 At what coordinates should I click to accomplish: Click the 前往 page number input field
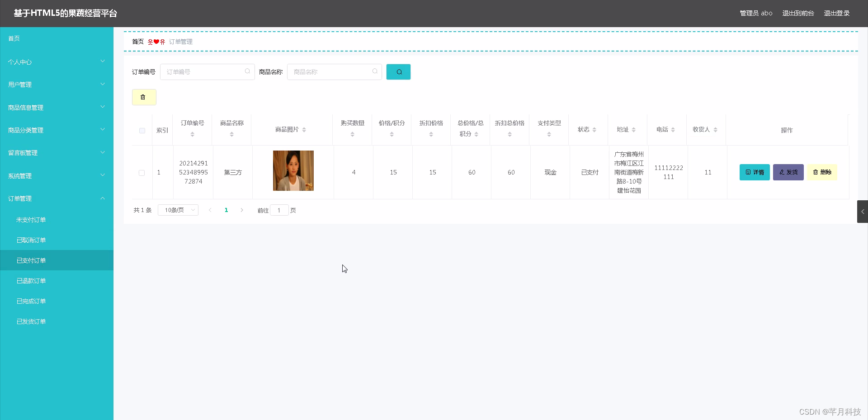(x=279, y=210)
